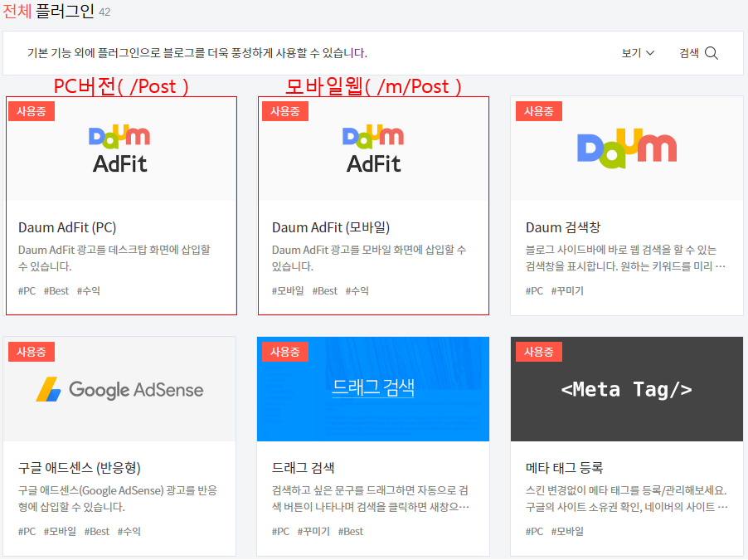Open the Daum AdFit (PC) logo thumbnail
The height and width of the screenshot is (560, 748).
point(119,149)
